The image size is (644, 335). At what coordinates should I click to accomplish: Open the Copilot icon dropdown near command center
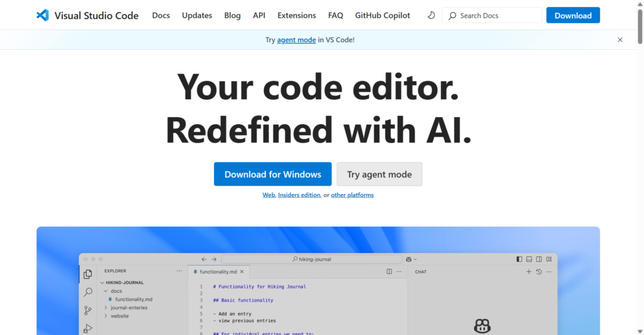coord(411,259)
